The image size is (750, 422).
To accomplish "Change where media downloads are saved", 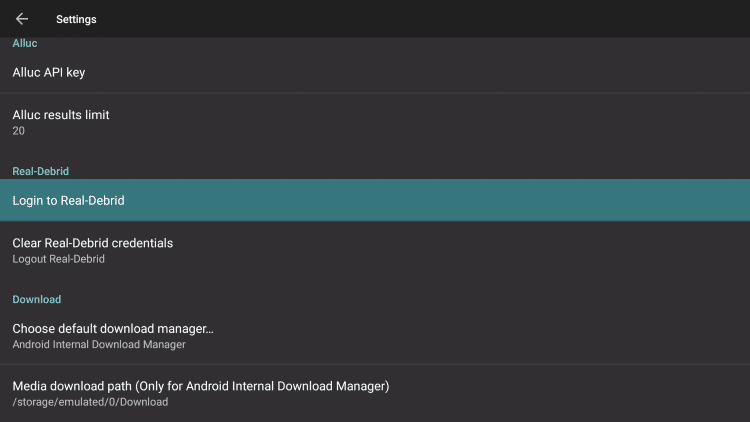I will click(x=375, y=393).
